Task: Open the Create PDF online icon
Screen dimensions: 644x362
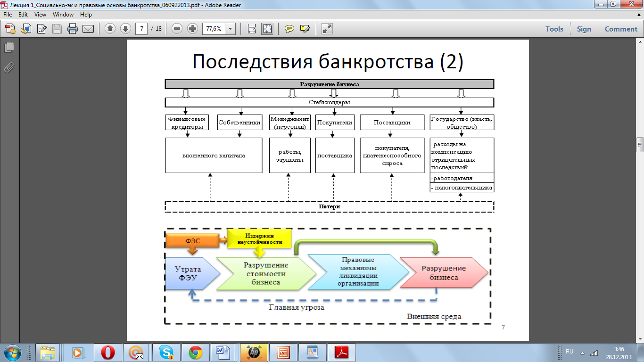Action: 10,29
